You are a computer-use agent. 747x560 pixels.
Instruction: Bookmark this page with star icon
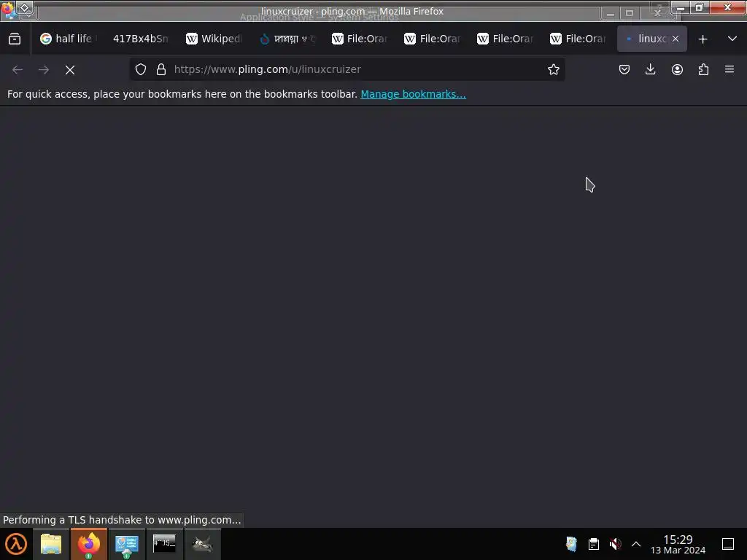553,69
